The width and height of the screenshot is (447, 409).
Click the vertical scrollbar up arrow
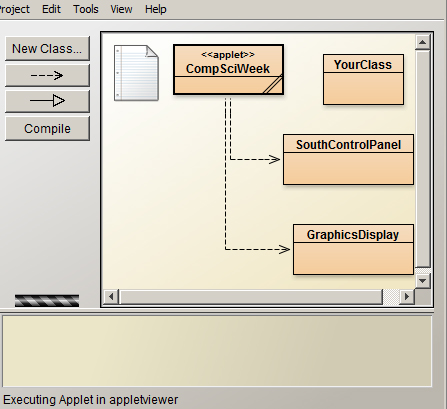pyautogui.click(x=422, y=42)
